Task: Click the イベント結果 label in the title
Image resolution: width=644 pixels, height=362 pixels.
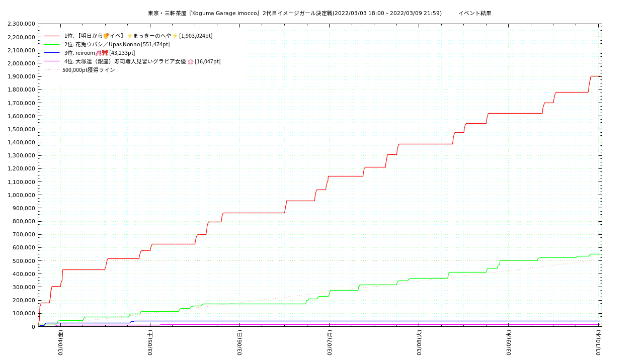Action: point(474,13)
